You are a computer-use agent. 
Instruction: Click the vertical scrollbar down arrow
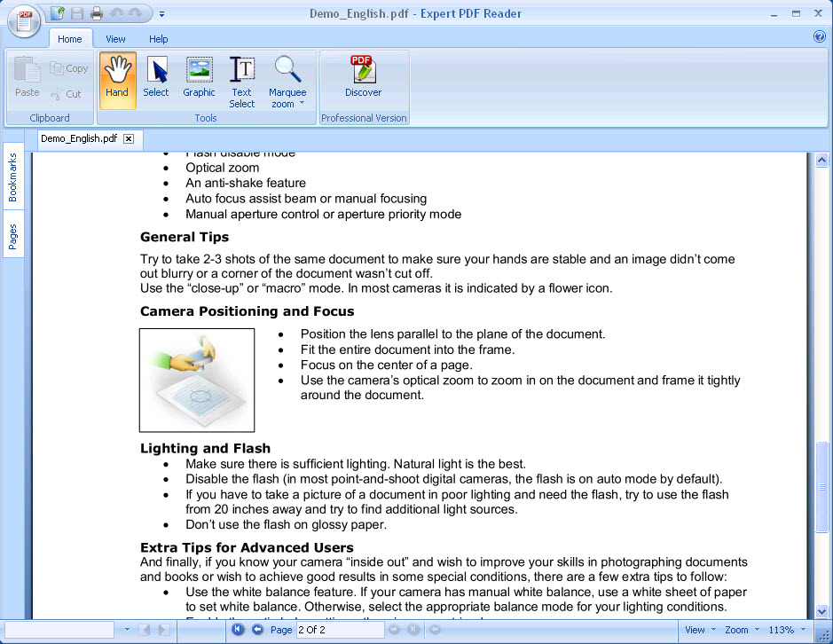click(x=821, y=611)
